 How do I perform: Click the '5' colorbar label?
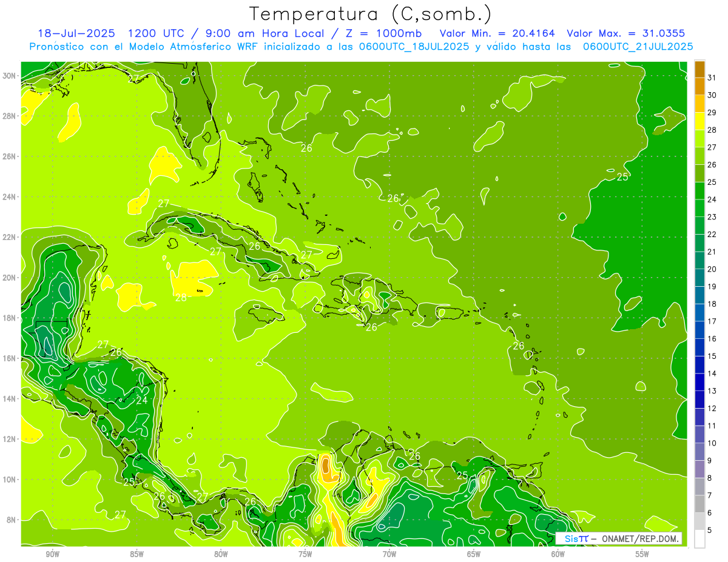710,530
